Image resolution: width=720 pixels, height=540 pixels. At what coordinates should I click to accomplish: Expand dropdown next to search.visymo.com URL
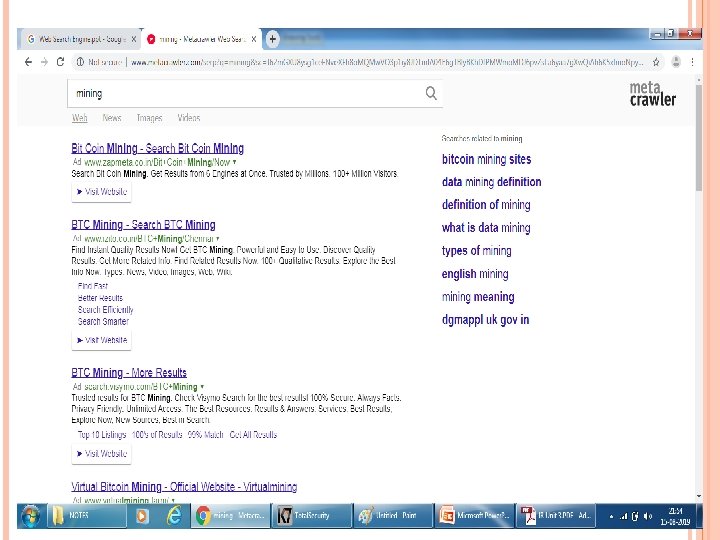pyautogui.click(x=202, y=387)
